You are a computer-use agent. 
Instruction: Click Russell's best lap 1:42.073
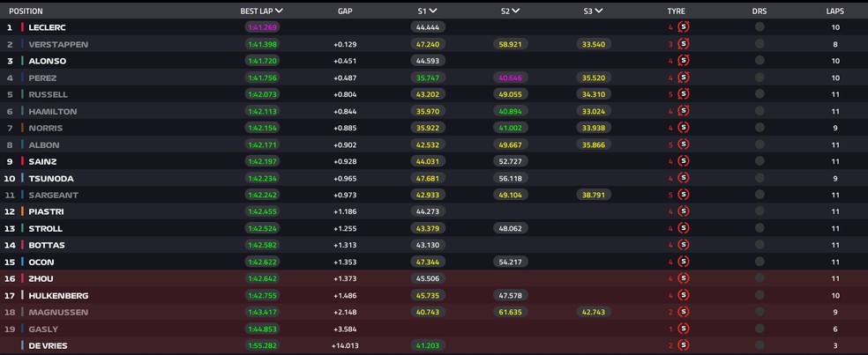[262, 94]
